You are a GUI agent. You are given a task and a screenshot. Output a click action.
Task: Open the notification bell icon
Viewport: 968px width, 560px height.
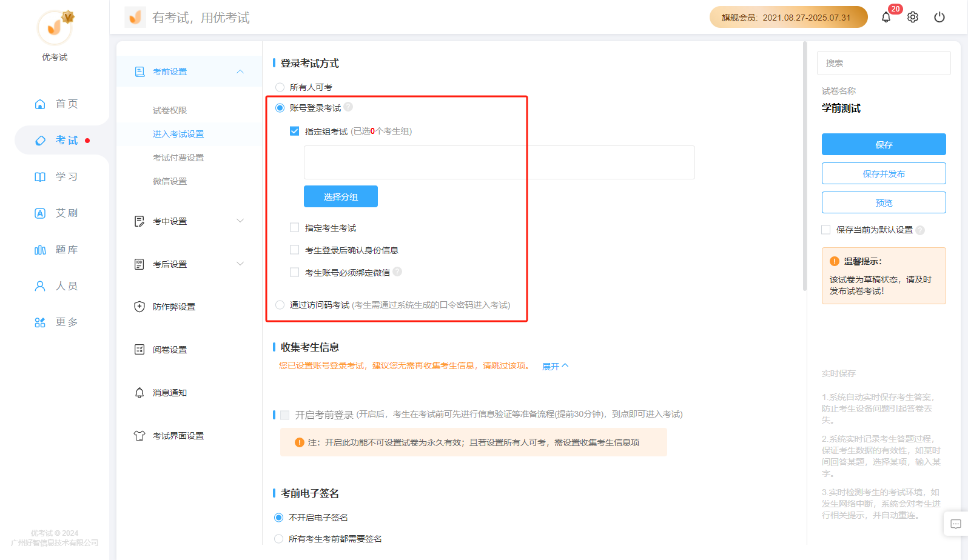[886, 17]
